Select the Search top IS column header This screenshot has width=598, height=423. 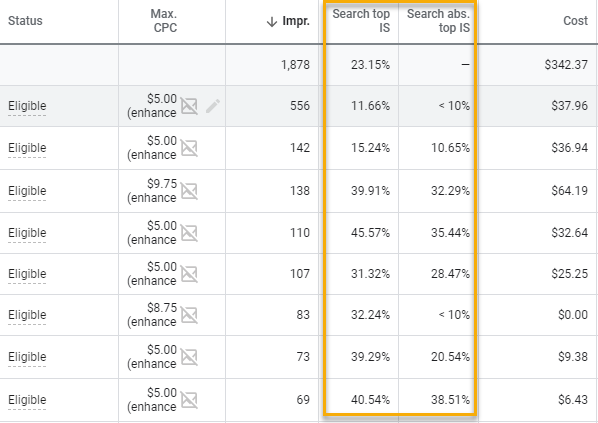(361, 21)
